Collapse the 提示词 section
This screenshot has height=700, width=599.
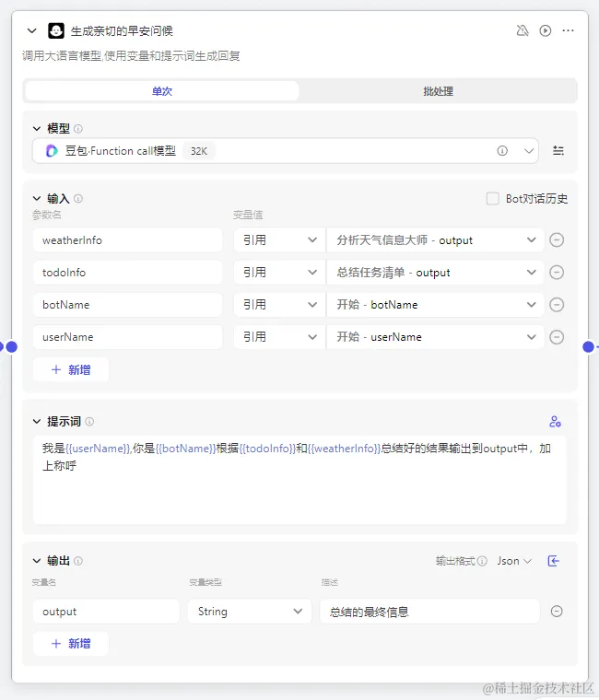point(37,422)
